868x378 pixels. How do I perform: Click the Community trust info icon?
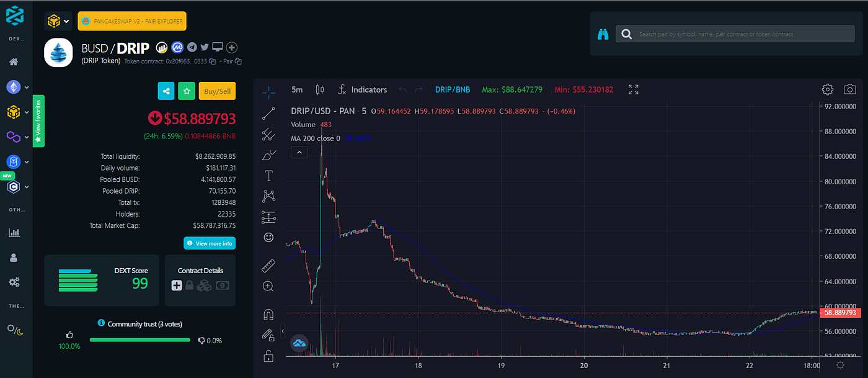[x=101, y=323]
